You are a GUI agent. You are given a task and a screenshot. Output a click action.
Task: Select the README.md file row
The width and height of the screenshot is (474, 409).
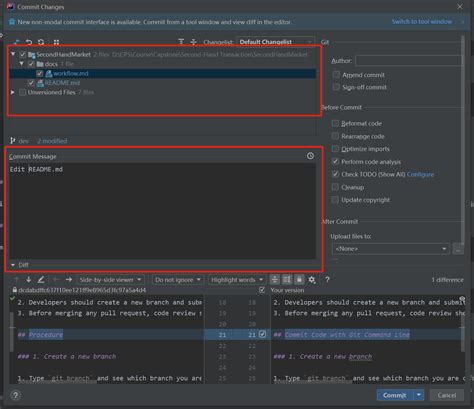[x=163, y=83]
